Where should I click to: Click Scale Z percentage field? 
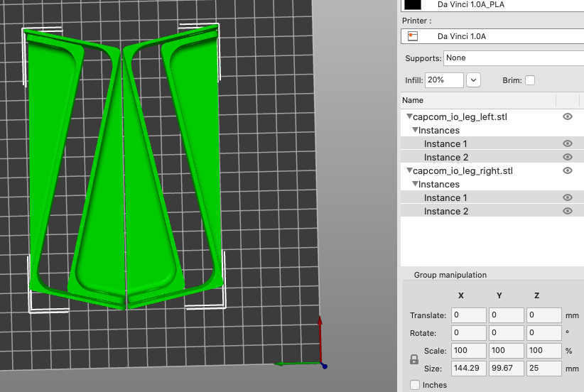point(544,350)
